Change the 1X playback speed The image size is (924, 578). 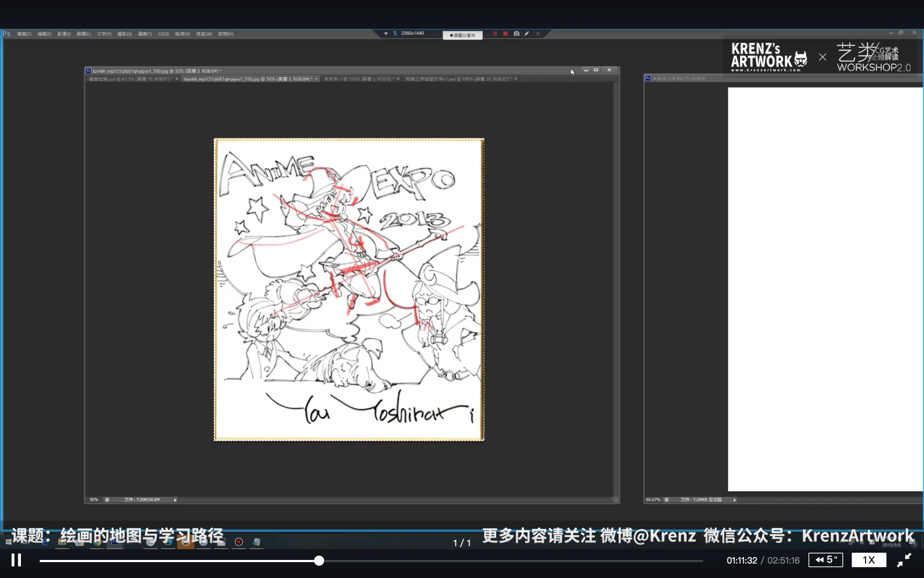pos(869,560)
